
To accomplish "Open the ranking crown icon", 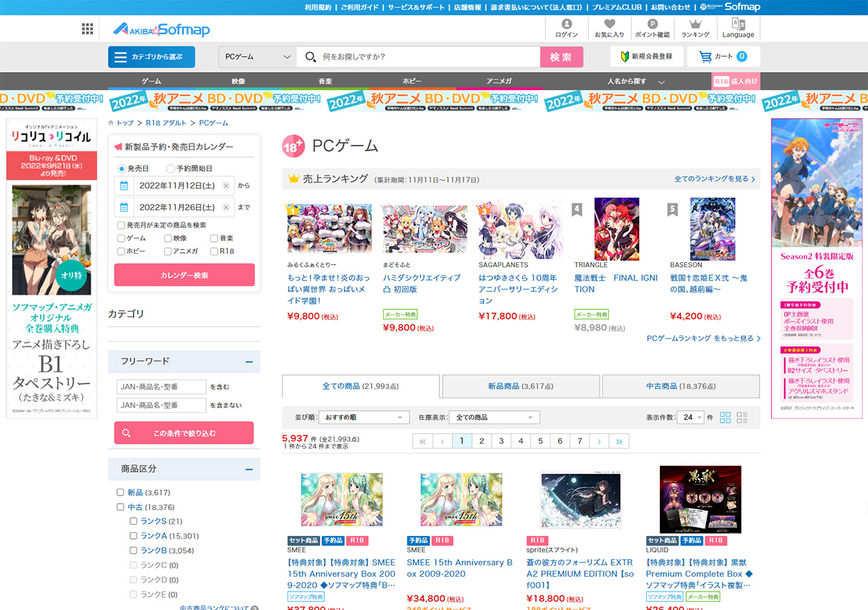I will point(695,24).
